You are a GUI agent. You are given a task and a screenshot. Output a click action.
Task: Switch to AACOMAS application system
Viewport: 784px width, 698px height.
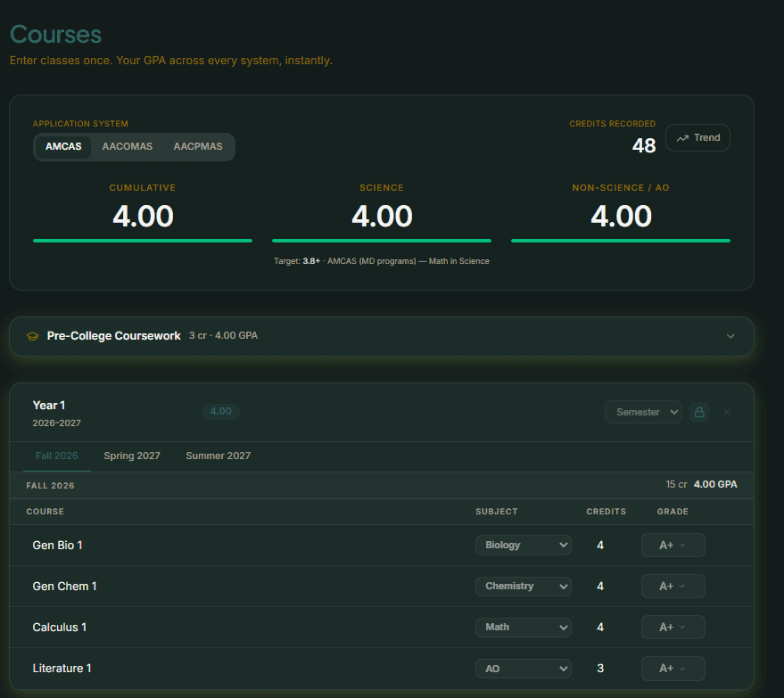pyautogui.click(x=128, y=147)
